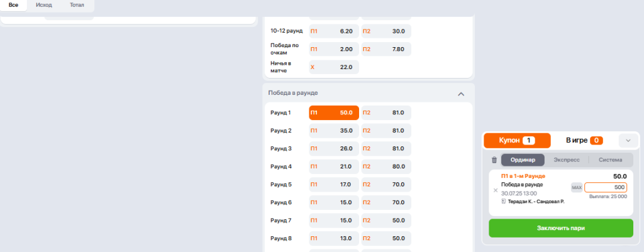Viewport: 644px width, 252px height.
Task: Collapse the Победа в раунде section
Action: tap(460, 94)
